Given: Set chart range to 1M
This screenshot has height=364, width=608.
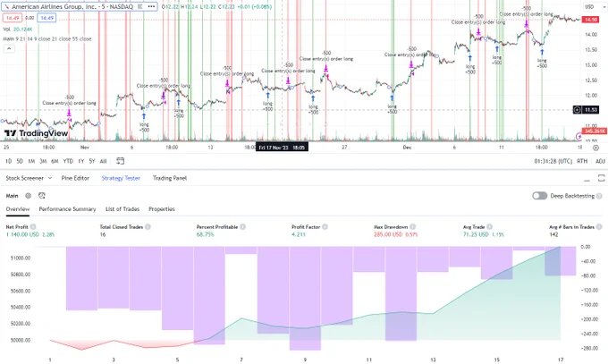Looking at the screenshot, I should pos(31,161).
